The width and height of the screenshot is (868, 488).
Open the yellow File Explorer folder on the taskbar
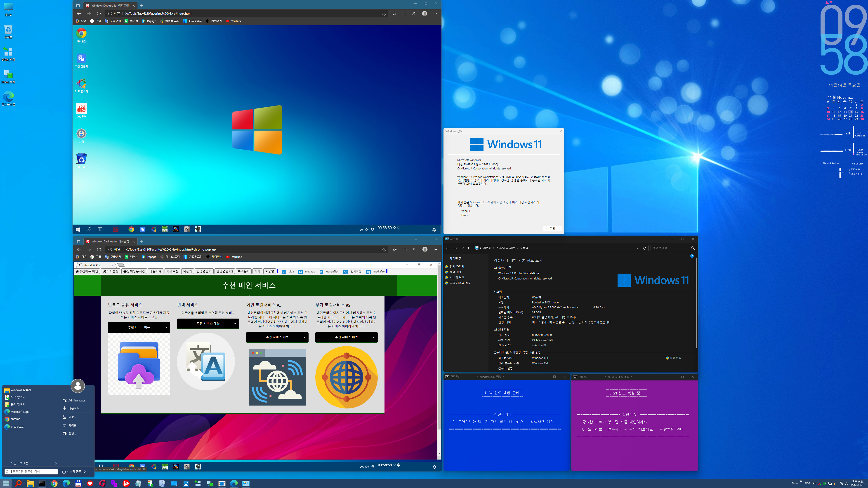point(30,483)
